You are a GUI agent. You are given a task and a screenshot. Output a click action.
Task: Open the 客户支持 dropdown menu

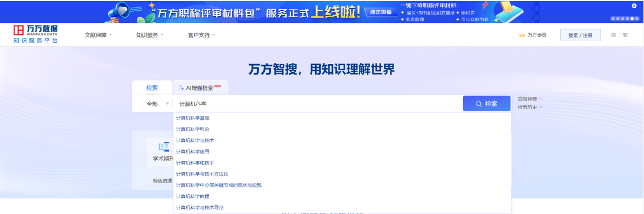tap(201, 35)
